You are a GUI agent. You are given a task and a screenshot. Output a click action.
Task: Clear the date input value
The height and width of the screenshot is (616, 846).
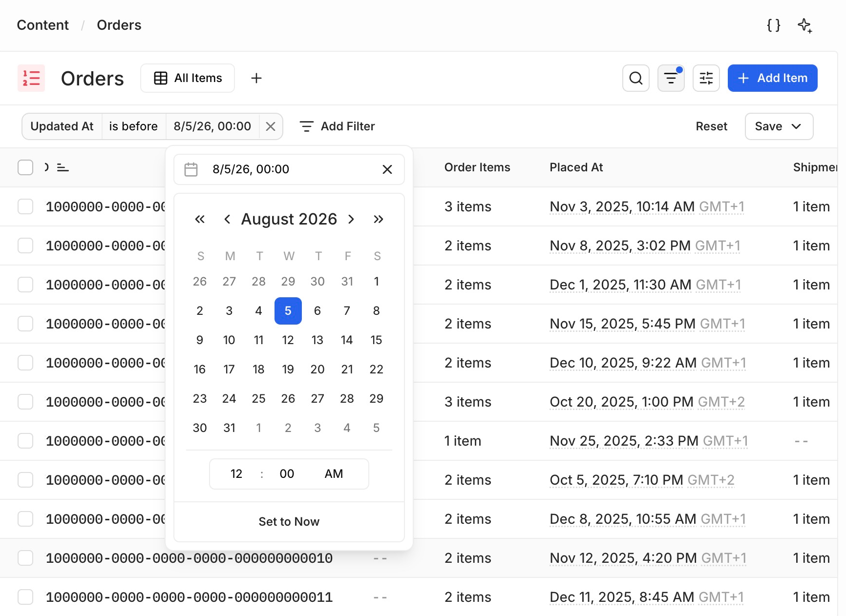387,169
